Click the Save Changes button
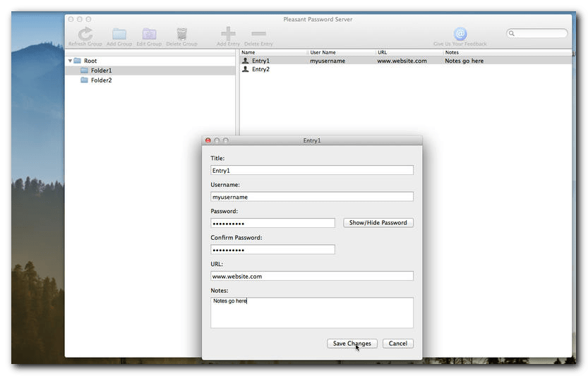Viewport: 588px width, 376px height. pos(352,344)
